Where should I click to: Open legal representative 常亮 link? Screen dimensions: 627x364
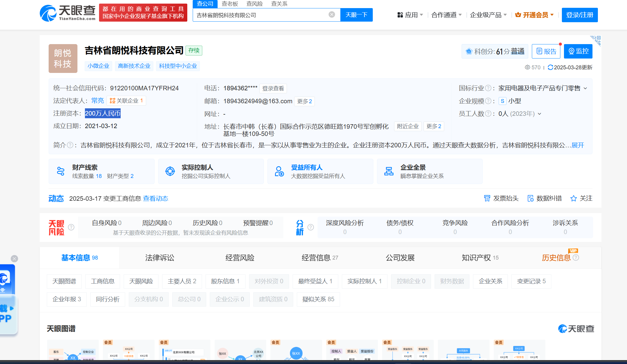[98, 101]
